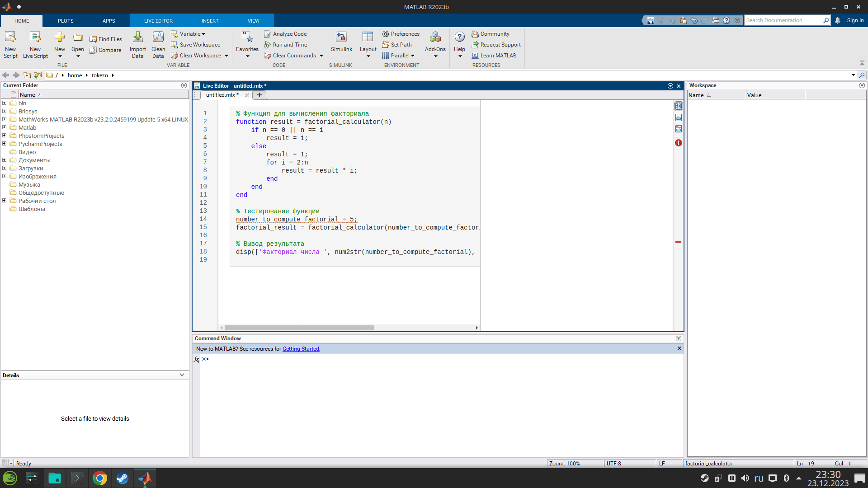The image size is (868, 488).
Task: Select the PhpstormProjects folder
Action: pos(41,136)
